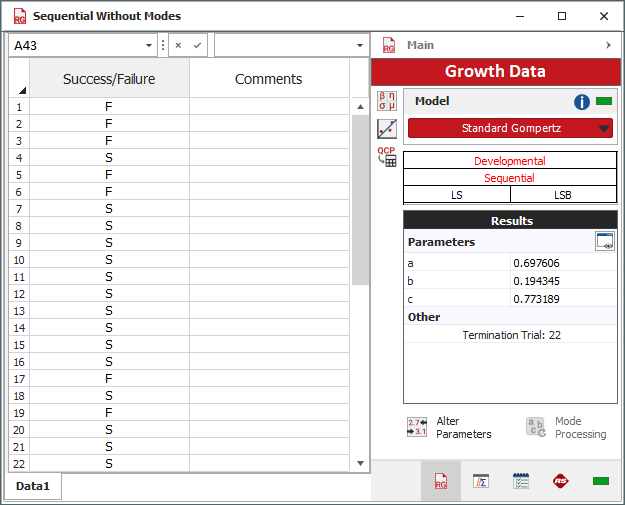625x505 pixels.
Task: Confirm cell entry with the checkmark button
Action: [197, 46]
